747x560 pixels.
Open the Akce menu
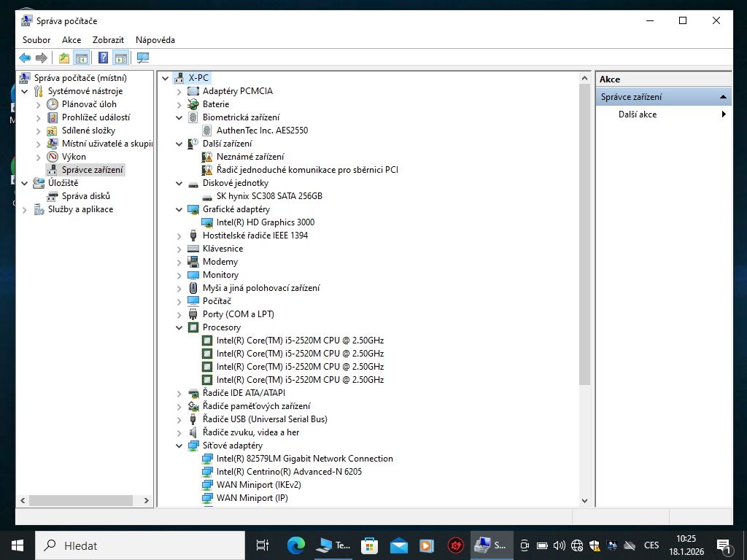(x=71, y=40)
